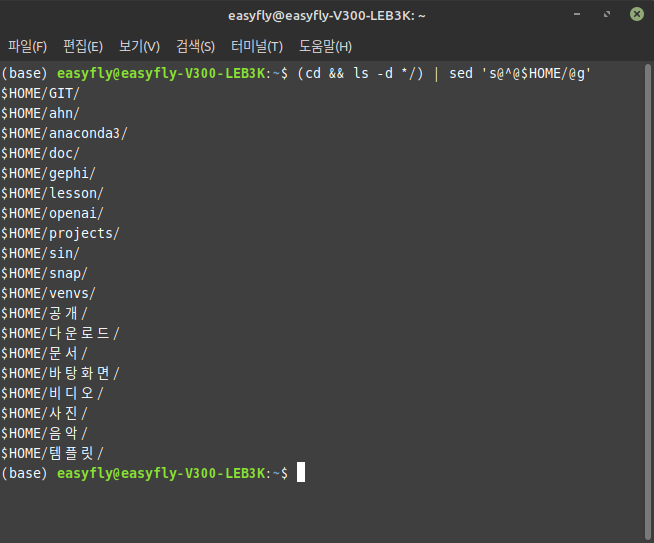Click the $HOME/문서/ output line
This screenshot has height=543, width=654.
(44, 354)
